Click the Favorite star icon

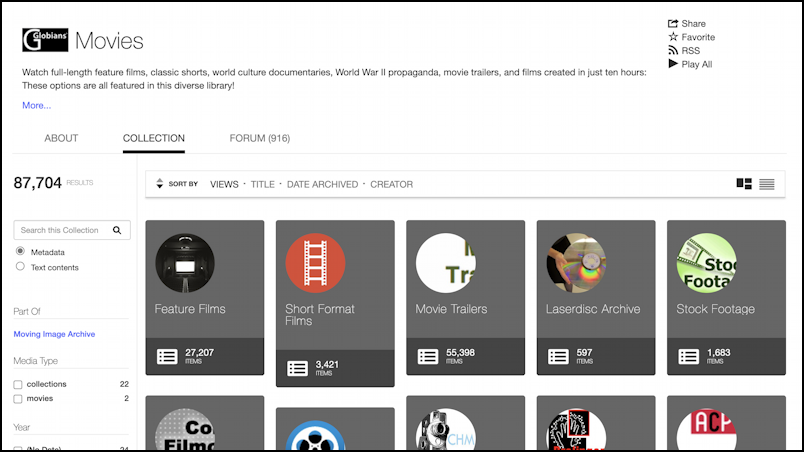tap(673, 37)
